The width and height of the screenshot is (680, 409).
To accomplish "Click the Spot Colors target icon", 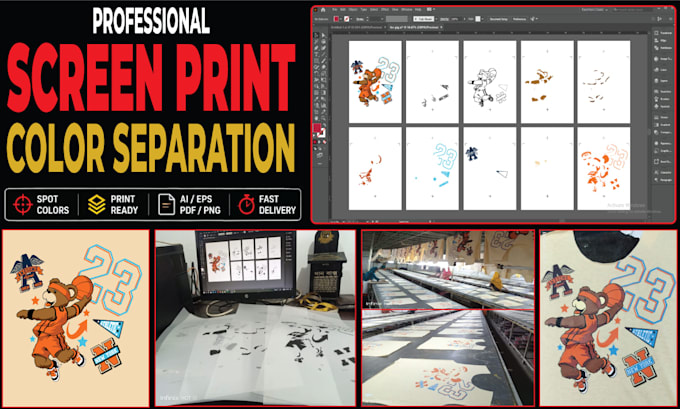I will [23, 204].
